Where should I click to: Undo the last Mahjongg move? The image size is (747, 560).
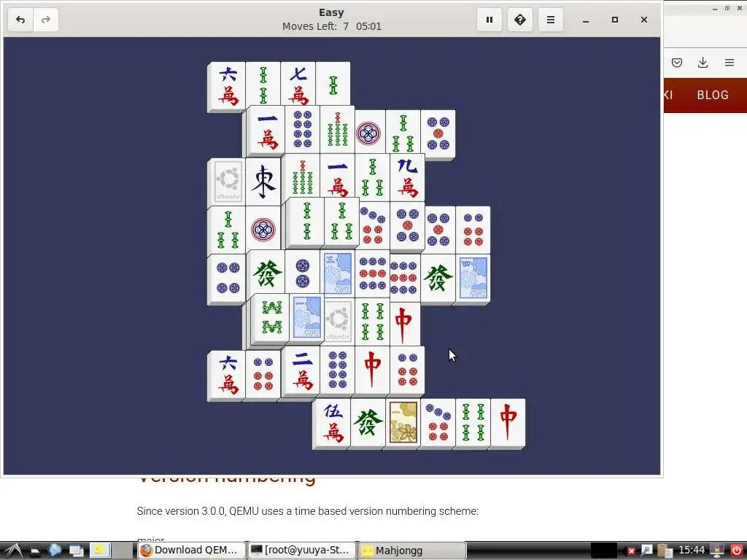pos(20,20)
